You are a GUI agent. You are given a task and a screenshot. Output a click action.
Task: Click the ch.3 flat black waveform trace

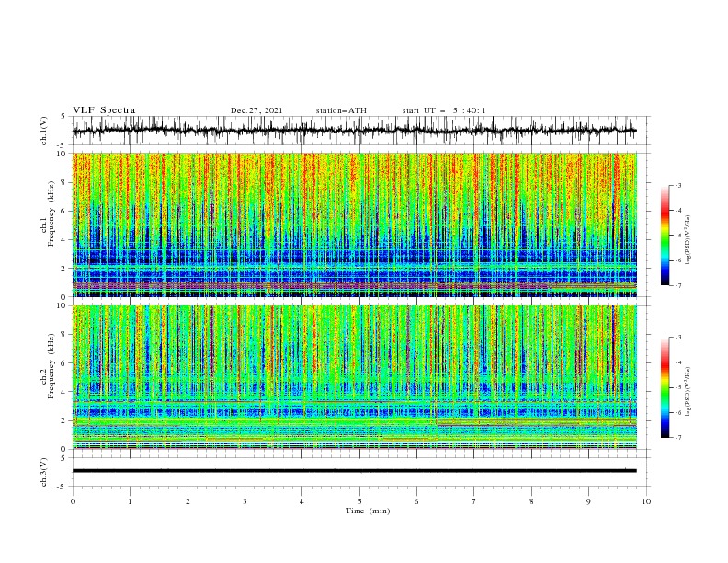click(x=354, y=471)
